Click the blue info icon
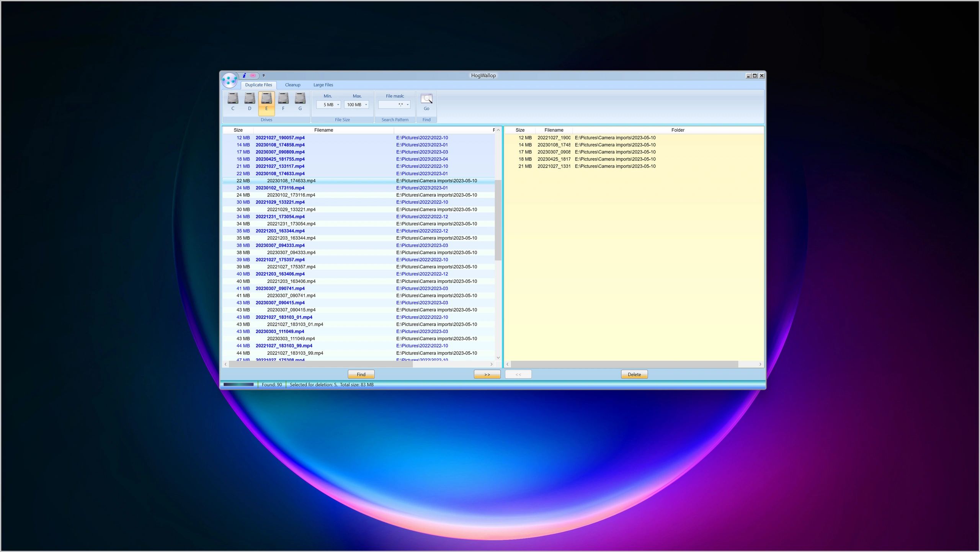 pos(244,75)
